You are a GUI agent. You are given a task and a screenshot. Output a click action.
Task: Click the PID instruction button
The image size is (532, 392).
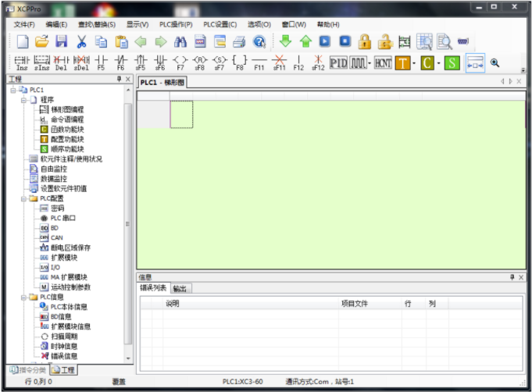[x=338, y=62]
